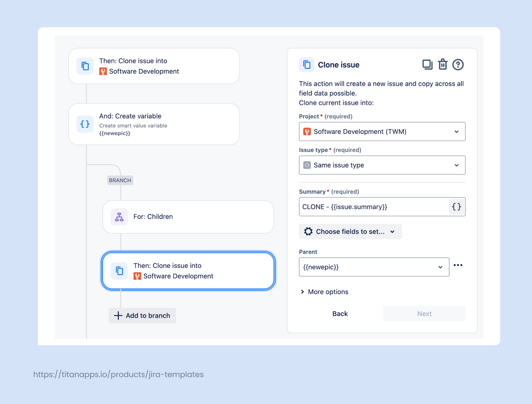
Task: Click the Clone issue icon in panel header
Action: point(306,65)
